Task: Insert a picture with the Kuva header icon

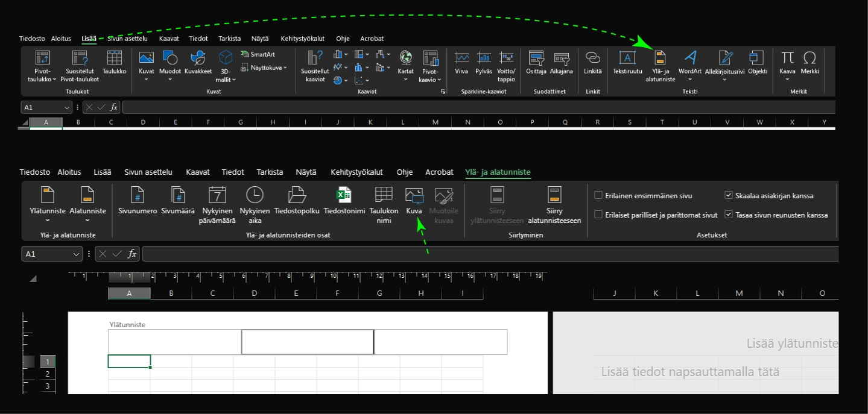Action: click(x=414, y=196)
